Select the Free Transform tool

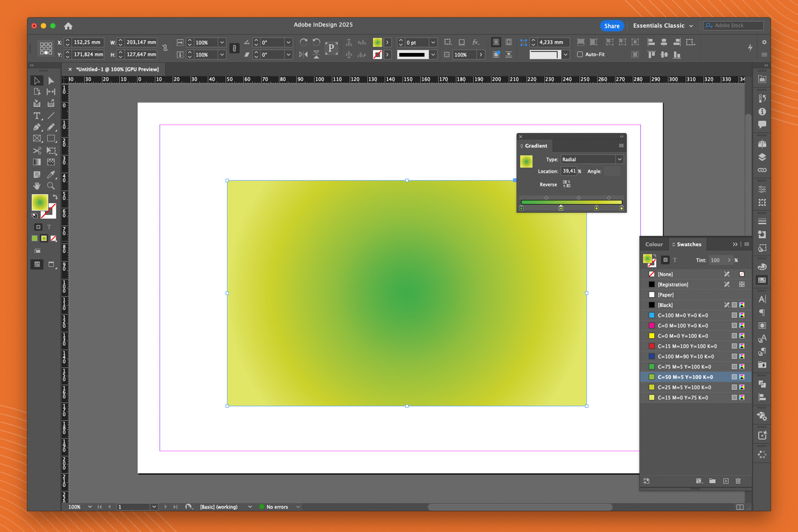[51, 150]
